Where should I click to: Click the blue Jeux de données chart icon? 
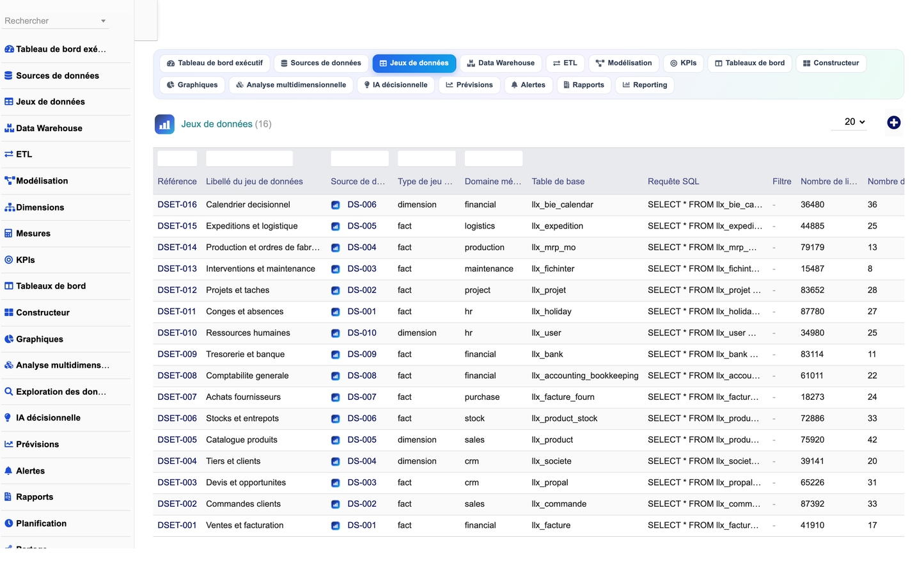(x=164, y=124)
